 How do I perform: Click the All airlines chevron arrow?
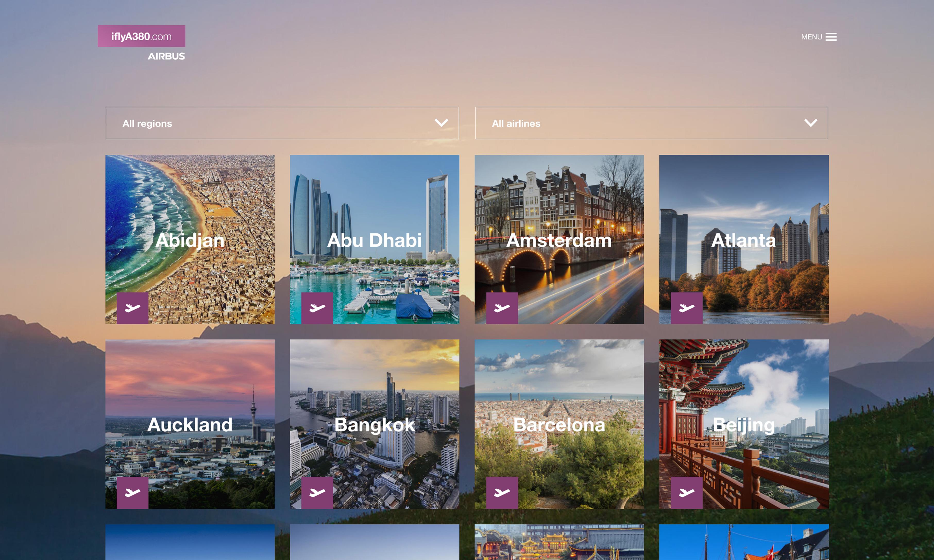[811, 123]
